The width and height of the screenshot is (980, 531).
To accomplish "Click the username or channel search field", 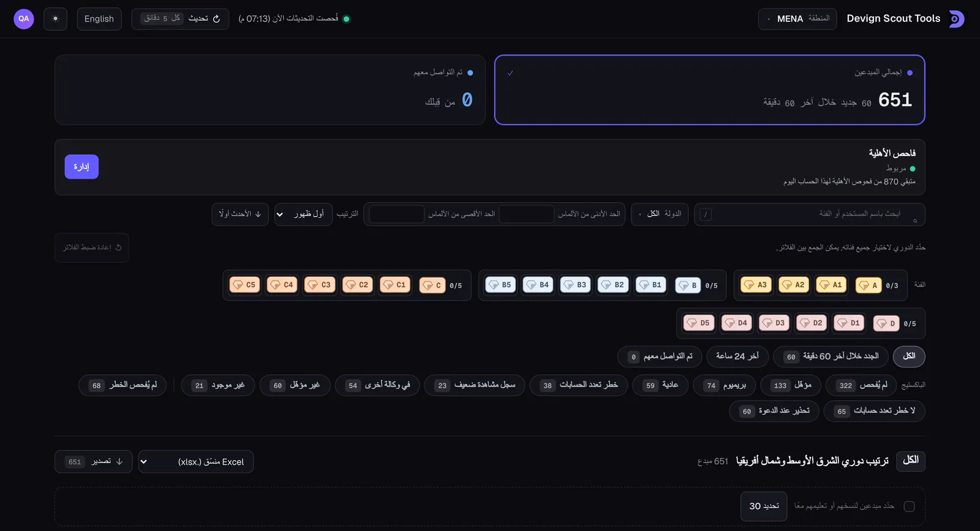I will [x=809, y=214].
